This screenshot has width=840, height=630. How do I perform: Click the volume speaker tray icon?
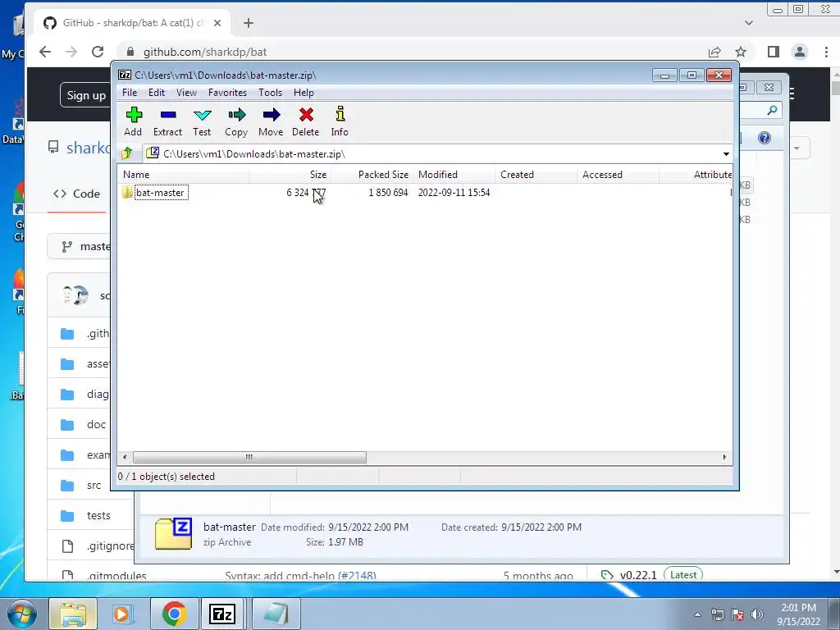point(757,614)
